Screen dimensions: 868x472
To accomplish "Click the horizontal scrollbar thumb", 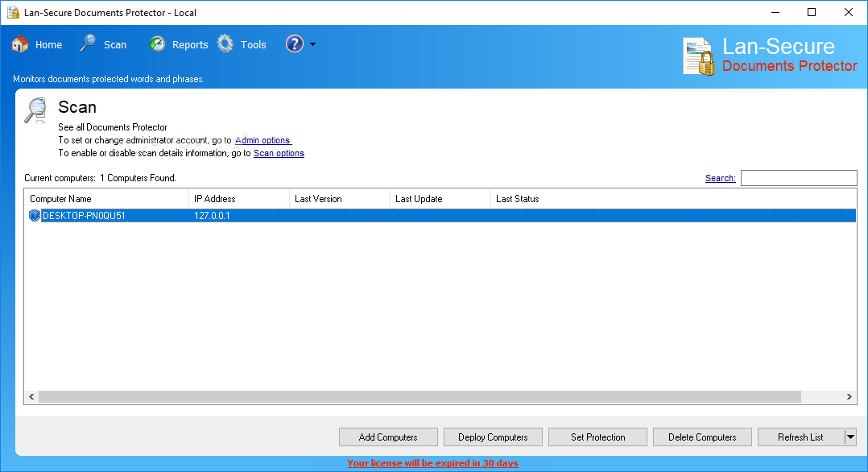I will (420, 396).
